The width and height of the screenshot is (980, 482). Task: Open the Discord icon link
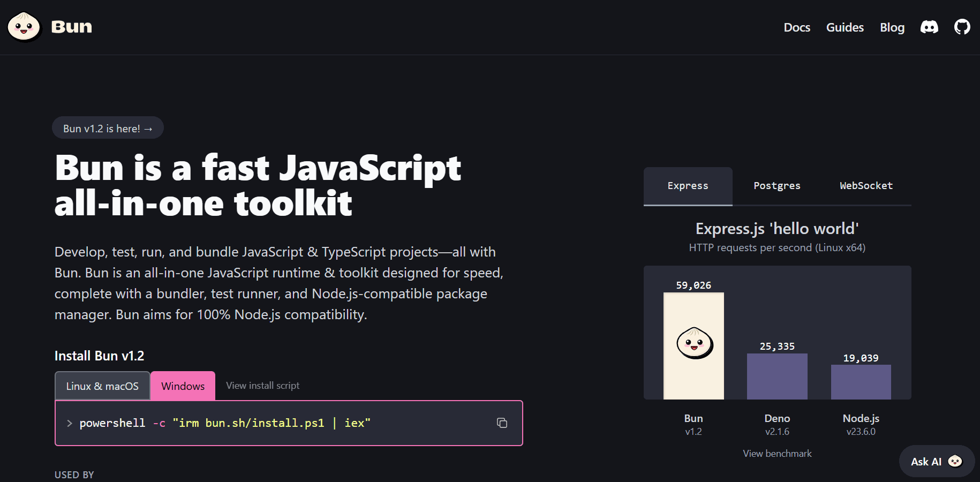pyautogui.click(x=929, y=27)
